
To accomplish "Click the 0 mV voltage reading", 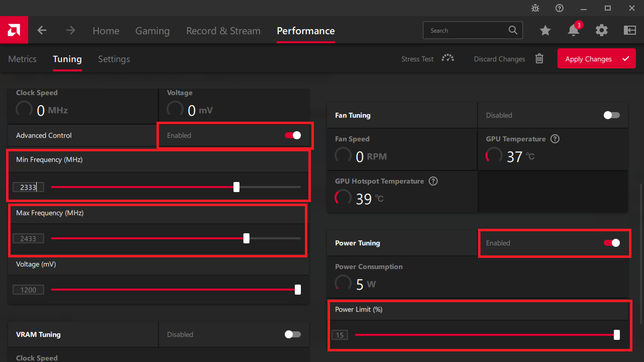I will point(200,110).
